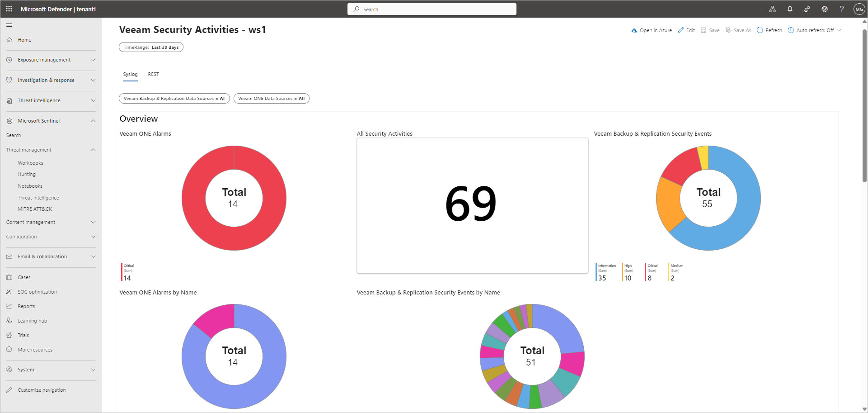Open the app launcher waffle icon

click(x=9, y=9)
